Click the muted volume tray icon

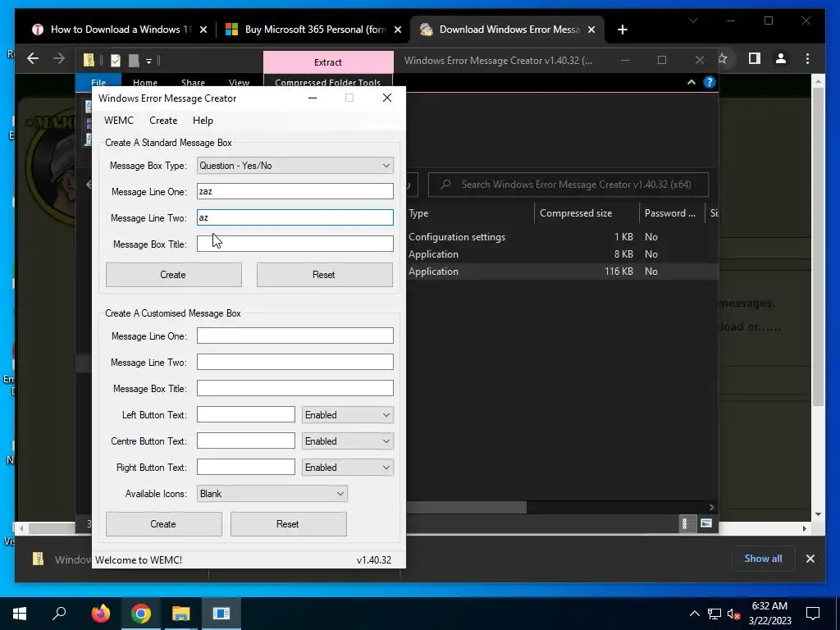coord(733,614)
